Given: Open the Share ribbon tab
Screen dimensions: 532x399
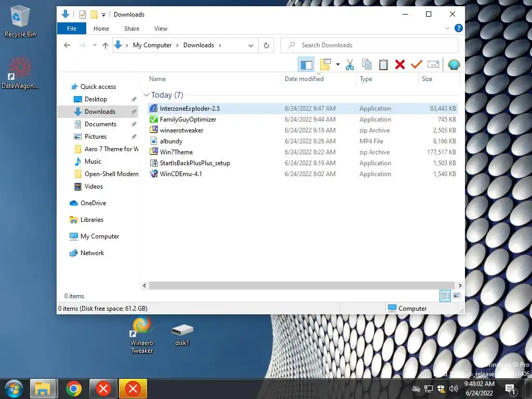Looking at the screenshot, I should click(131, 29).
